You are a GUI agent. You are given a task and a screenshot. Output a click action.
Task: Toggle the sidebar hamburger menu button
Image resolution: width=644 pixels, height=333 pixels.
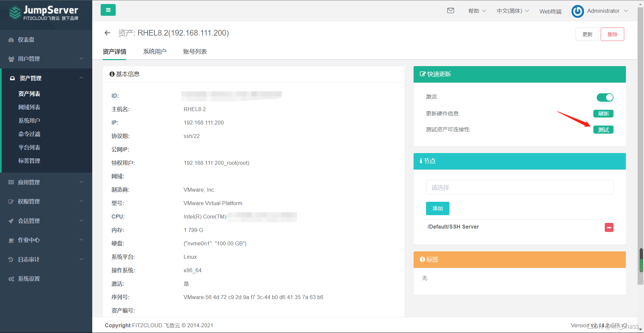pyautogui.click(x=108, y=10)
